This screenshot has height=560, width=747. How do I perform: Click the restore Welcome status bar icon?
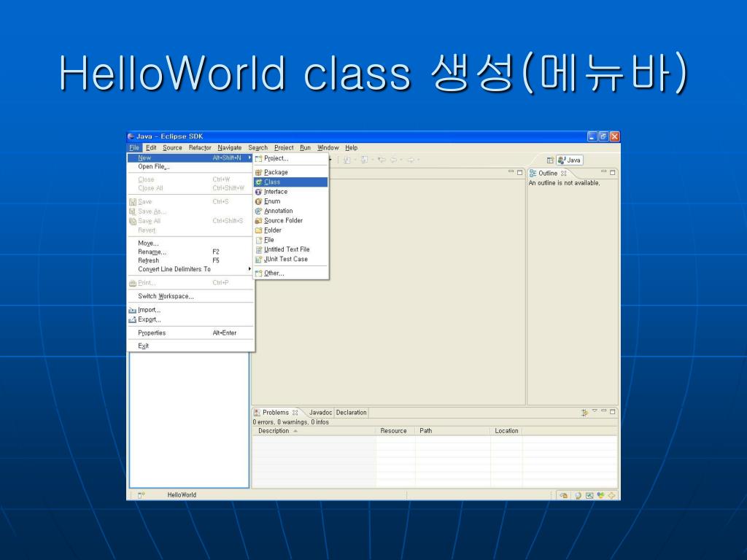click(x=564, y=495)
